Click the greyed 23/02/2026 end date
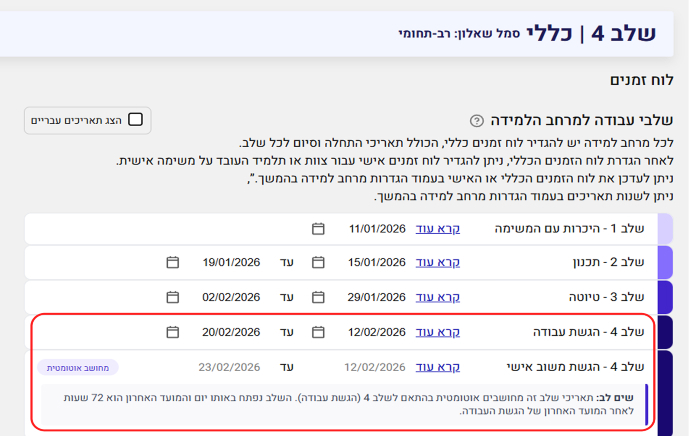This screenshot has width=689, height=436. [x=229, y=367]
